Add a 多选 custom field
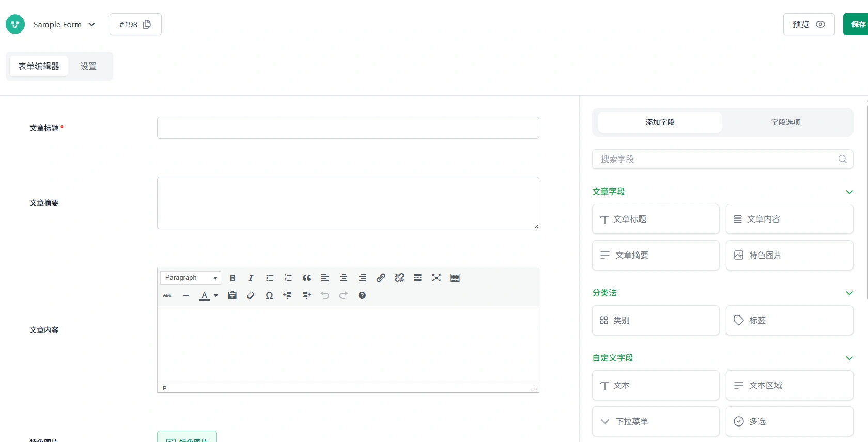This screenshot has width=868, height=442. [x=789, y=421]
